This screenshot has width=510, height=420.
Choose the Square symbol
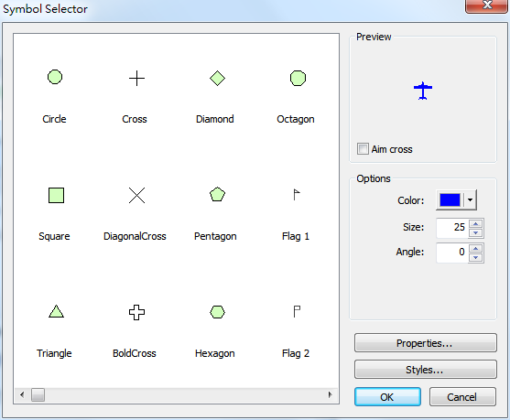[56, 195]
